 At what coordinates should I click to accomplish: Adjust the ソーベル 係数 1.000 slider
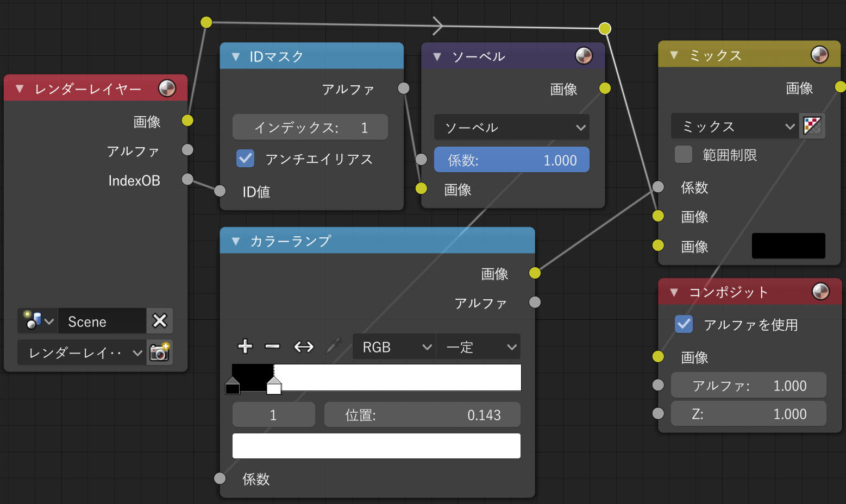(511, 160)
